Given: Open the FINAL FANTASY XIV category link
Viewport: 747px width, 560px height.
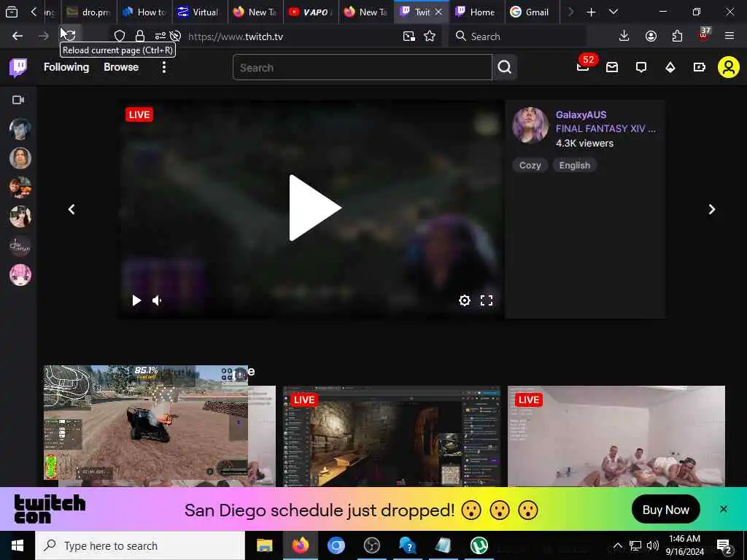Looking at the screenshot, I should pyautogui.click(x=605, y=128).
